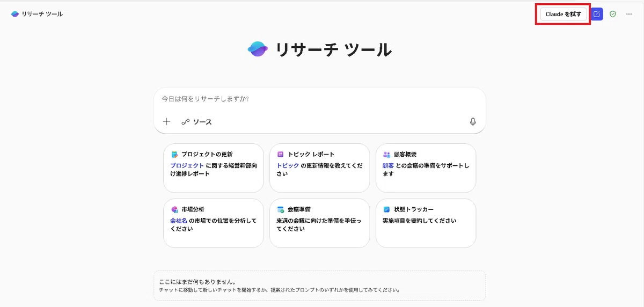Viewport: 644px width, 307px height.
Task: Click the リサーチ ツール logo icon in header
Action: click(x=14, y=14)
